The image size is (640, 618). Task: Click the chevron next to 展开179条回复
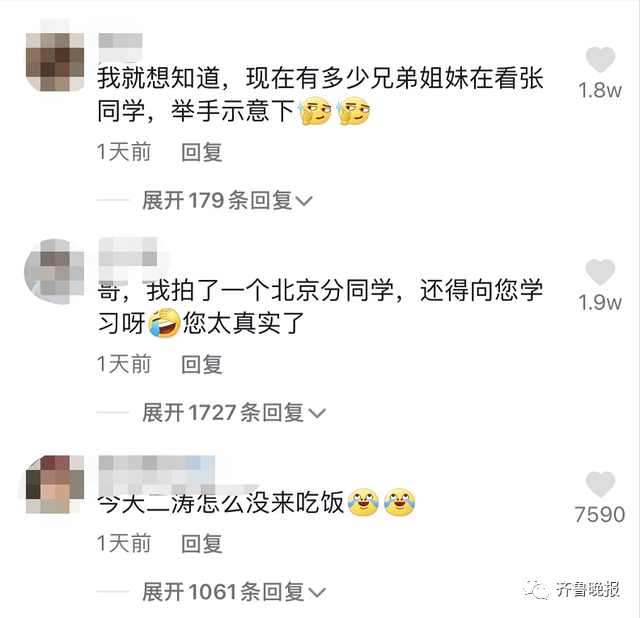pos(304,201)
